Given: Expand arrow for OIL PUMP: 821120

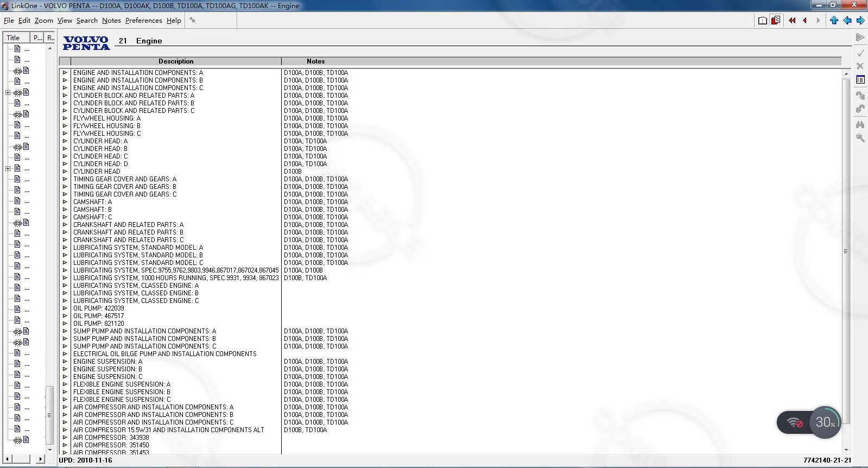Looking at the screenshot, I should (x=65, y=324).
